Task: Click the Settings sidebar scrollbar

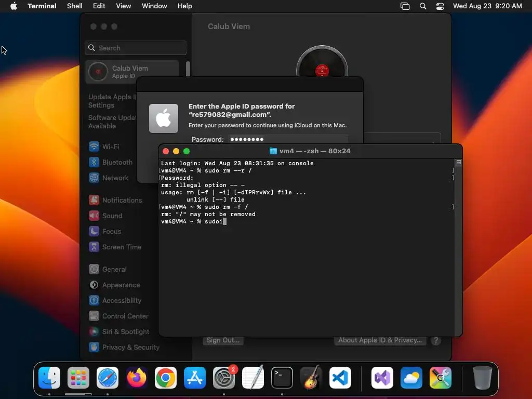Action: 188,69
